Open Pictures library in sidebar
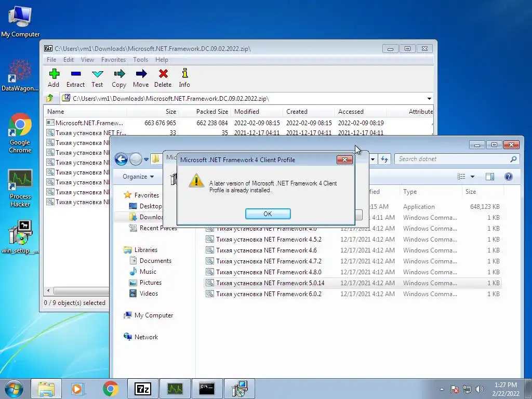 pyautogui.click(x=145, y=282)
